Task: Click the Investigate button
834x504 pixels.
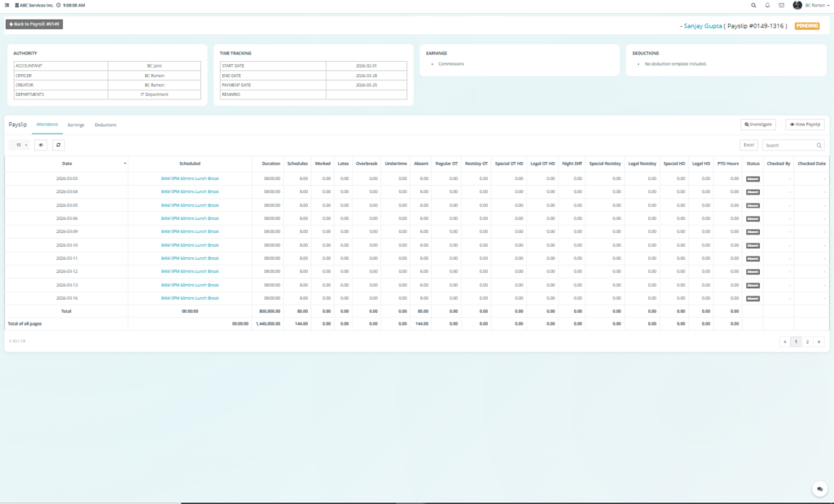Action: pos(757,125)
